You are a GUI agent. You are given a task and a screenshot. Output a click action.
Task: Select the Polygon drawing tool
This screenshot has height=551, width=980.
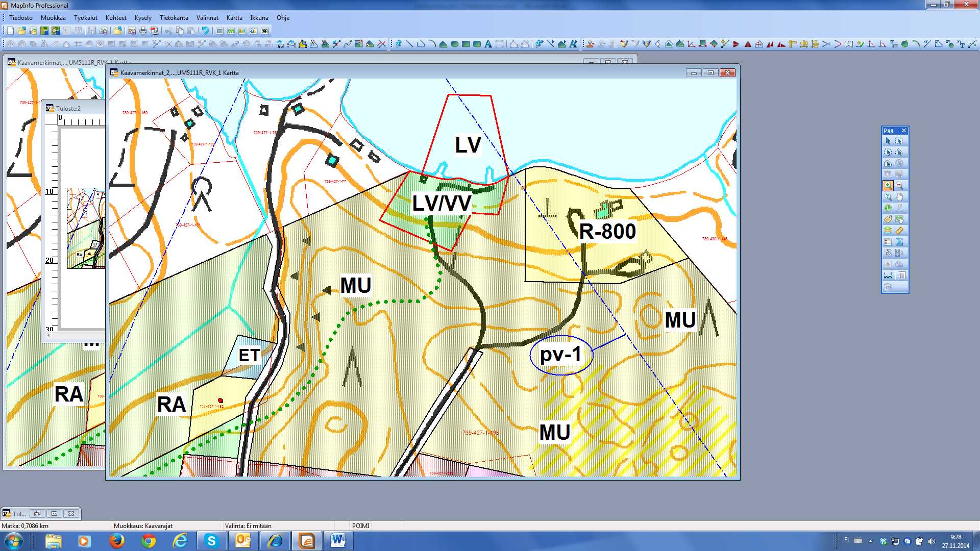point(443,44)
